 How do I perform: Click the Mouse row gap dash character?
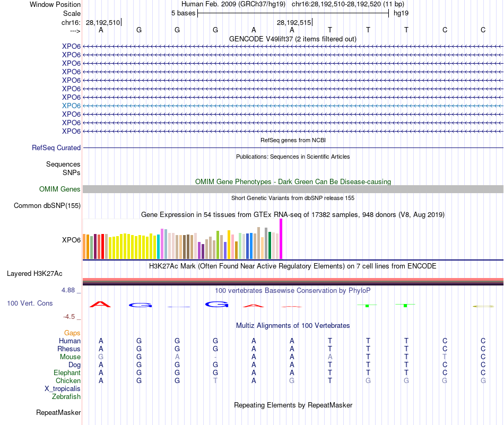click(215, 357)
